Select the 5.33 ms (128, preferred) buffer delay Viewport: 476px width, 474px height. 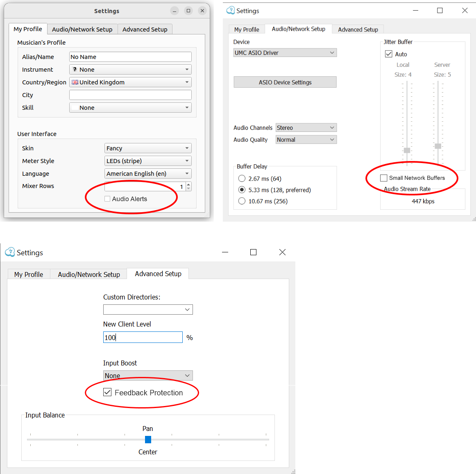point(242,190)
